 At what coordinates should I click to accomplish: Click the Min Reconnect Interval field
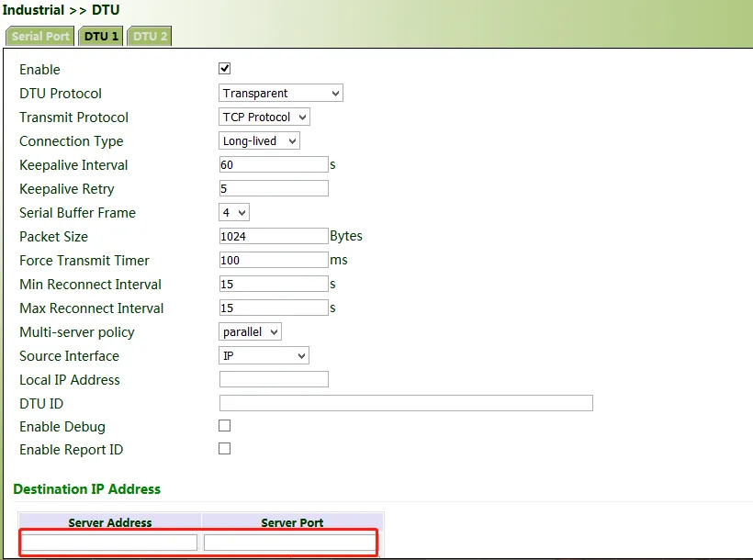pyautogui.click(x=274, y=284)
